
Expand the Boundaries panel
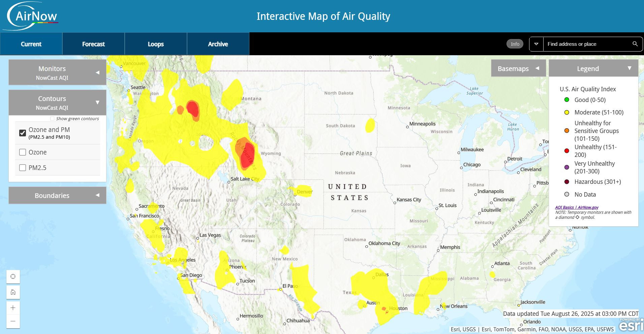pos(57,195)
